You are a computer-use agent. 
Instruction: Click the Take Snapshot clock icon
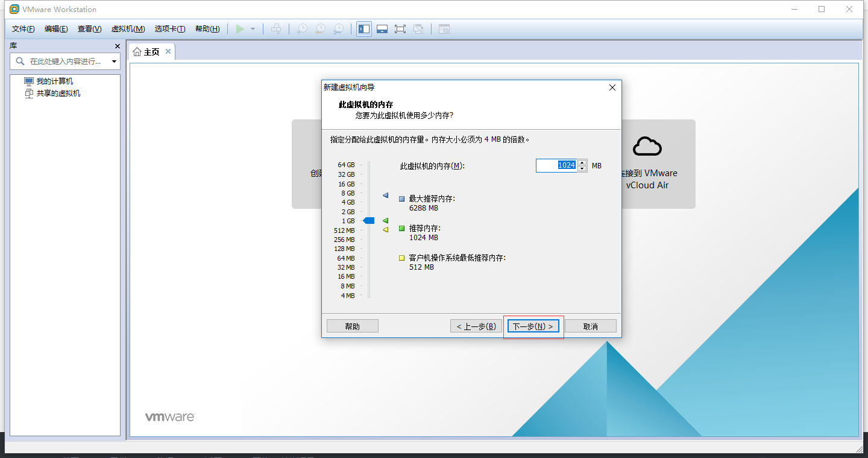coord(302,29)
